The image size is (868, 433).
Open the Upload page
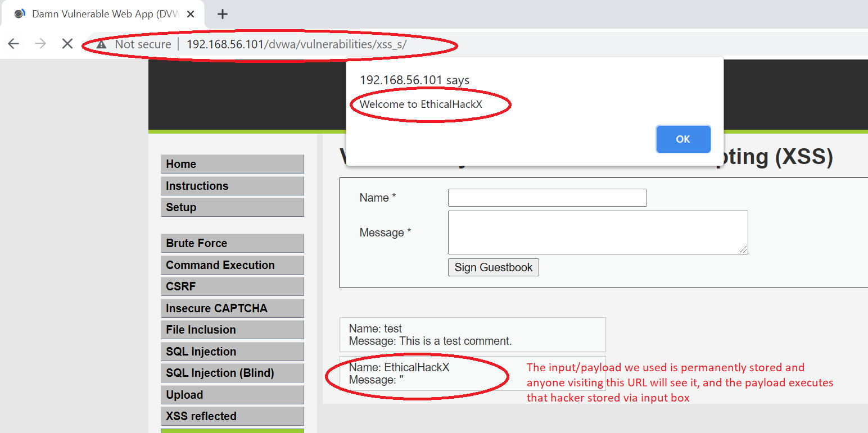click(232, 395)
